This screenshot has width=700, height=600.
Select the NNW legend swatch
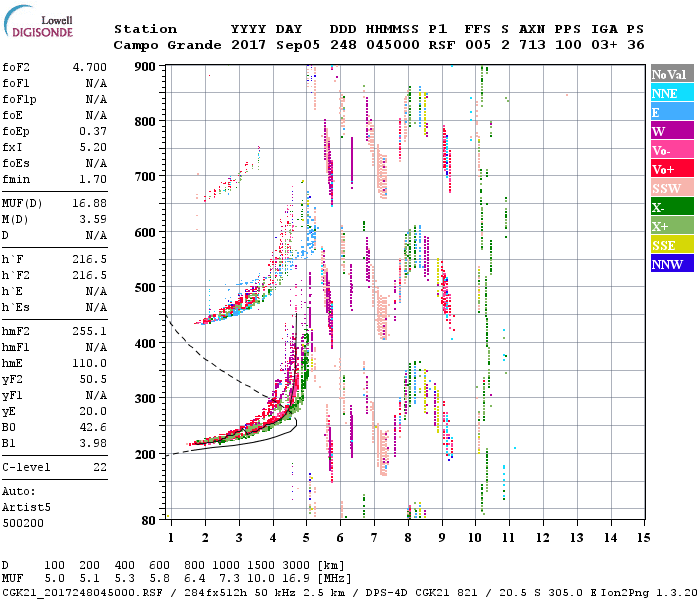pyautogui.click(x=672, y=263)
